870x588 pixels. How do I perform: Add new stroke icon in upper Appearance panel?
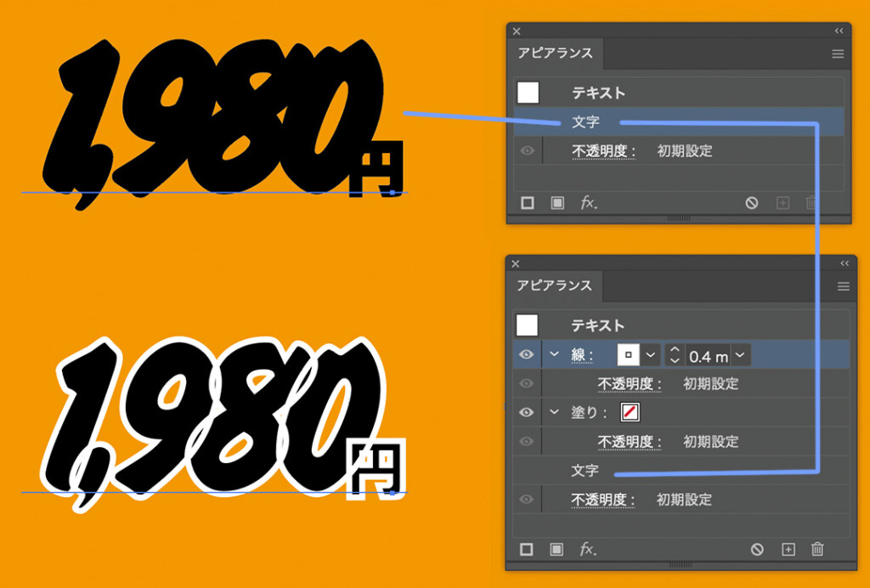tap(528, 203)
